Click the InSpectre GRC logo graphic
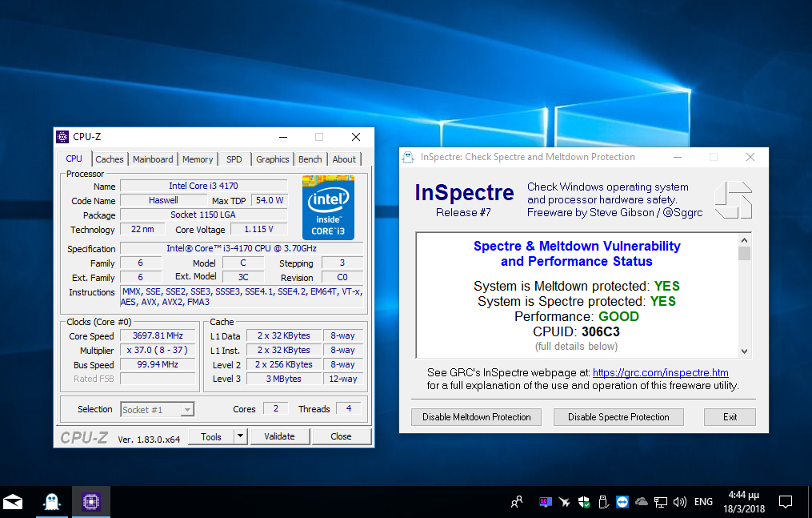Viewport: 812px width, 518px height. [733, 200]
